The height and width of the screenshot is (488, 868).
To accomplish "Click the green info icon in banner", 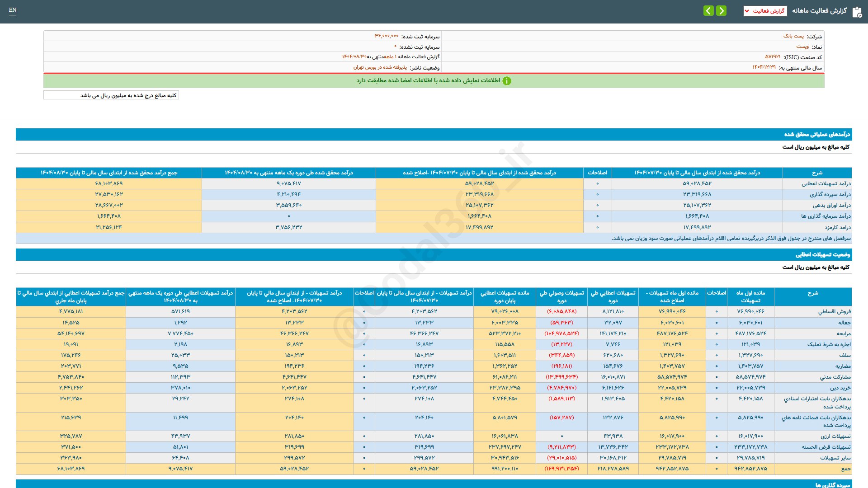I will (507, 81).
